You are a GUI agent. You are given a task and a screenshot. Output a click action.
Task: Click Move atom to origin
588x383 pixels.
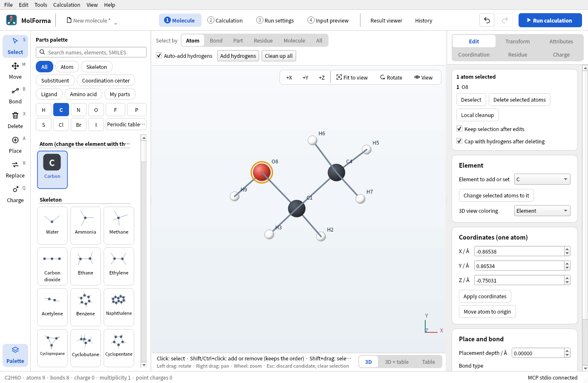point(487,312)
